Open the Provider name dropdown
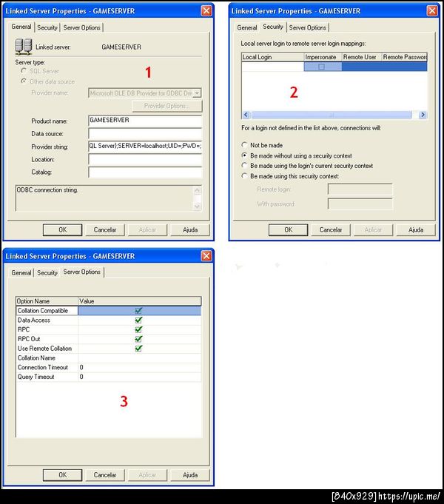This screenshot has width=444, height=504. pos(197,93)
